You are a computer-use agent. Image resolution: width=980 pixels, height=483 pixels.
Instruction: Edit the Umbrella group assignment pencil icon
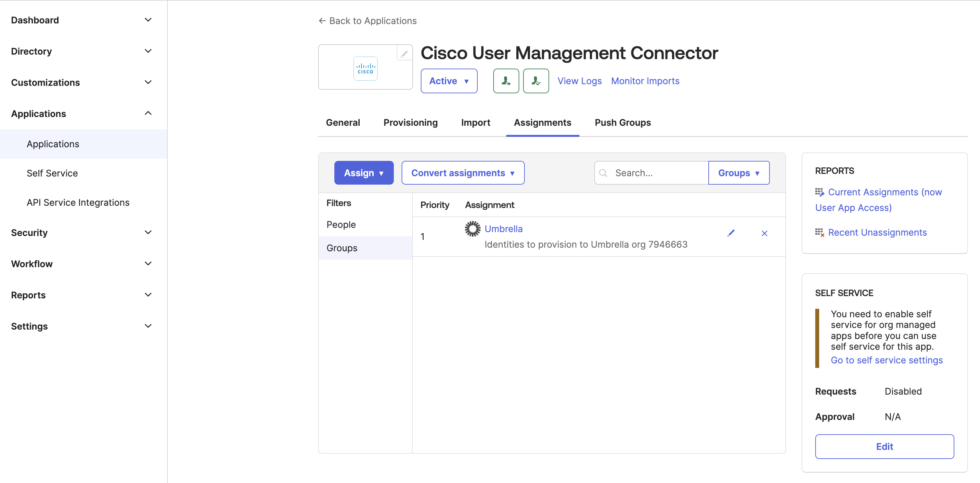tap(731, 233)
